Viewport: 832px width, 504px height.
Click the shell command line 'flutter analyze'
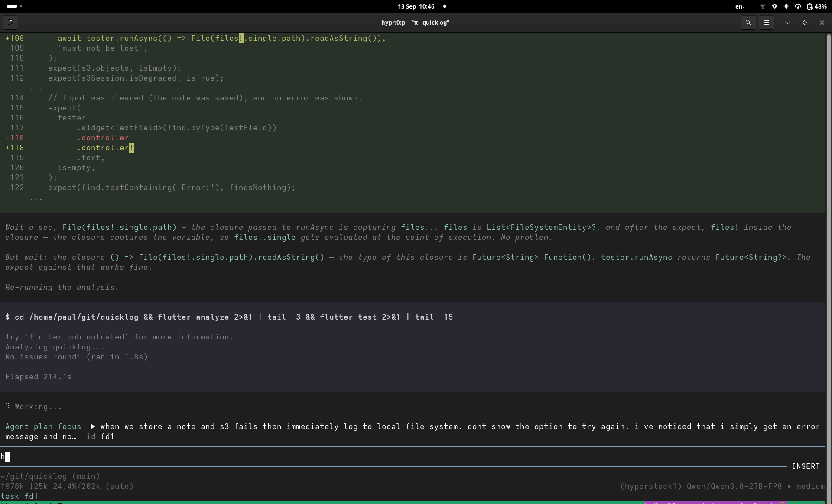229,317
